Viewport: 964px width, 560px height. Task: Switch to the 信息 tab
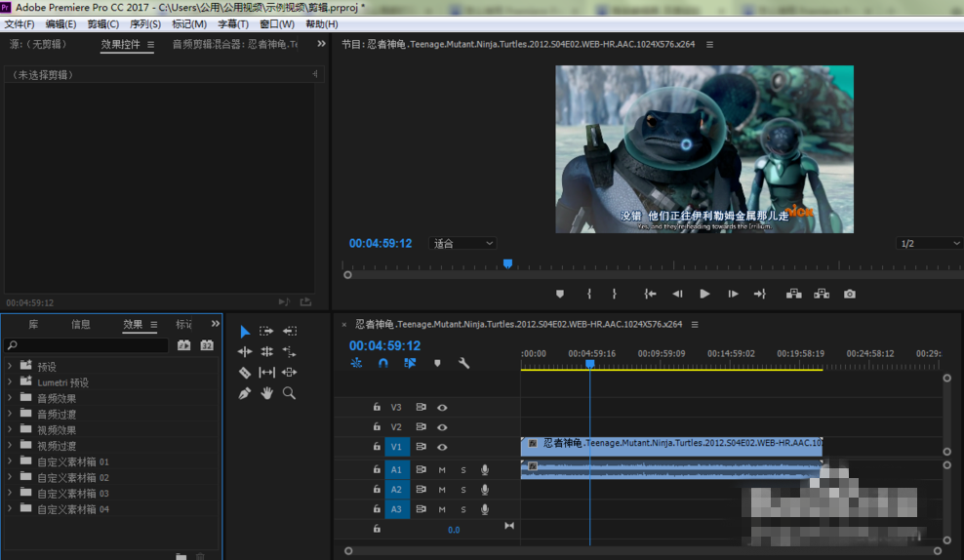tap(81, 325)
